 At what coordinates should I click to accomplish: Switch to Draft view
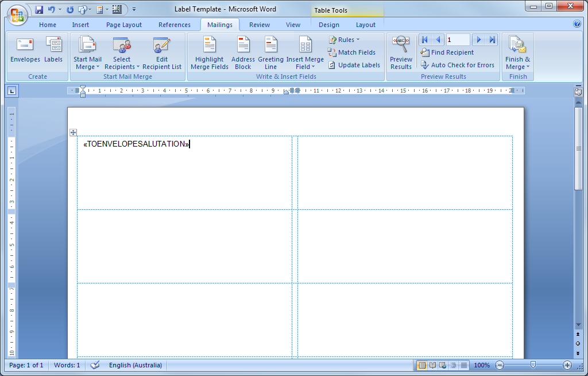464,365
